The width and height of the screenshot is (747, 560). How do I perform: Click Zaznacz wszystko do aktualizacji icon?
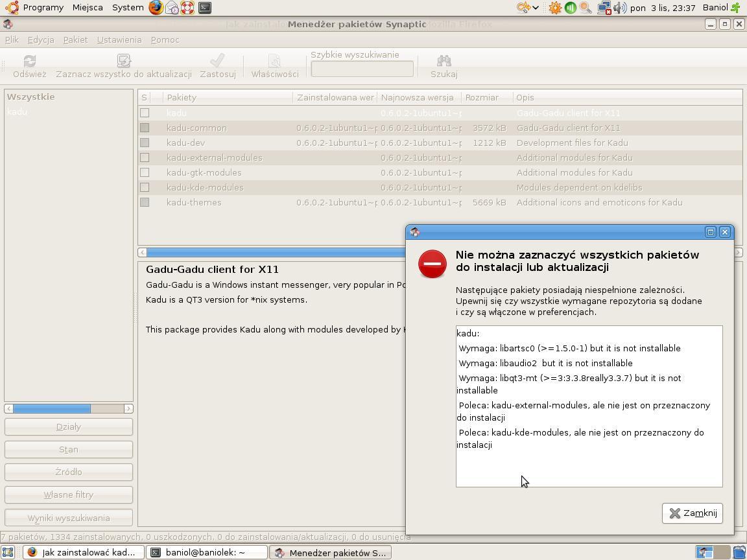point(124,61)
